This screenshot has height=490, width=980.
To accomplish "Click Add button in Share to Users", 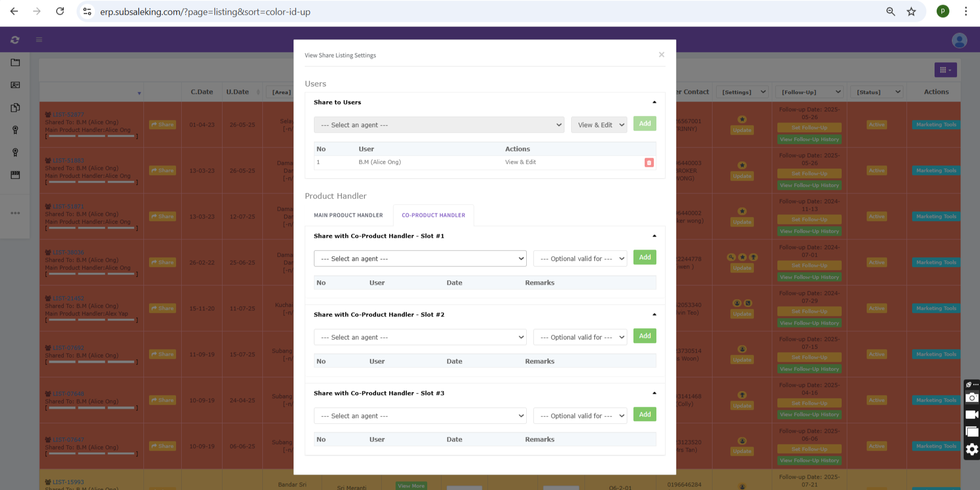I will click(645, 124).
